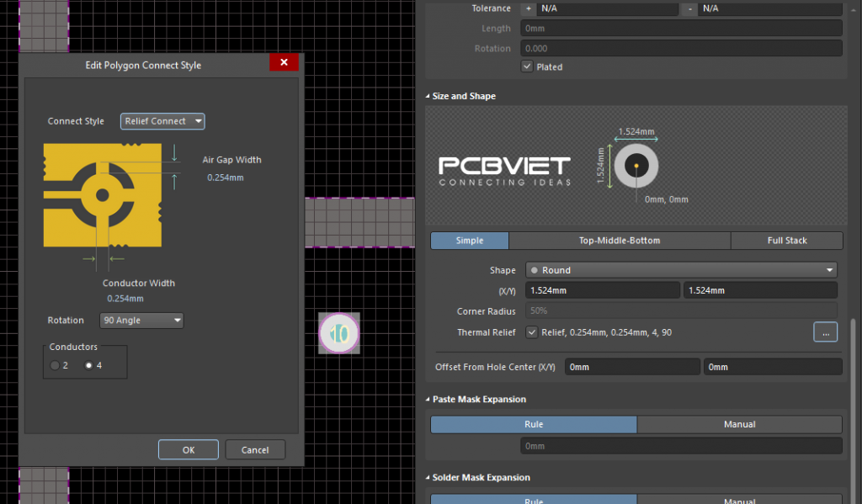This screenshot has width=862, height=504.
Task: Click the round pad preview graphic
Action: (636, 166)
